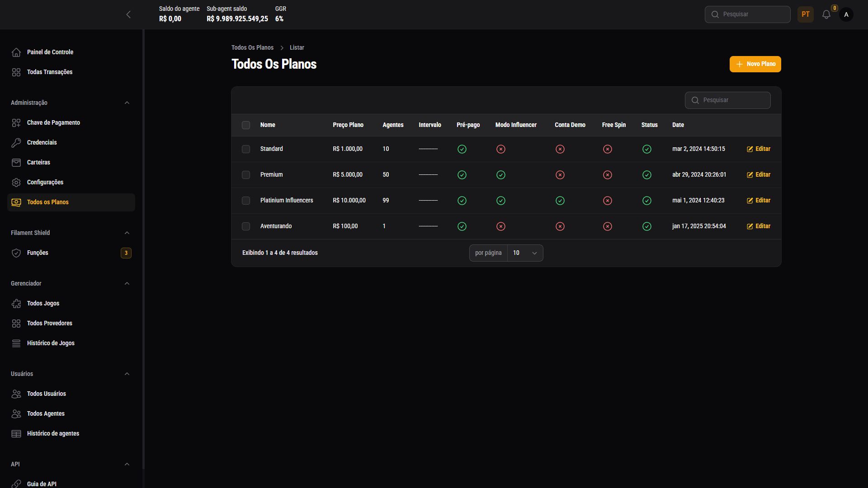
Task: Select Todos os Planos menu item
Action: 71,202
